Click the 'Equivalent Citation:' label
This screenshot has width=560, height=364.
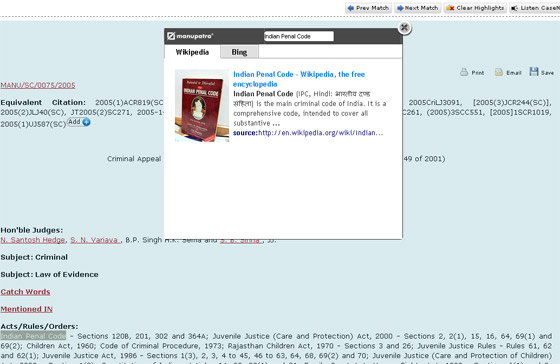[x=43, y=103]
